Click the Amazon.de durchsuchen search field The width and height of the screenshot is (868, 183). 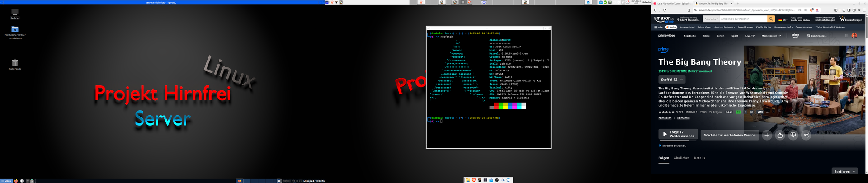coord(743,19)
